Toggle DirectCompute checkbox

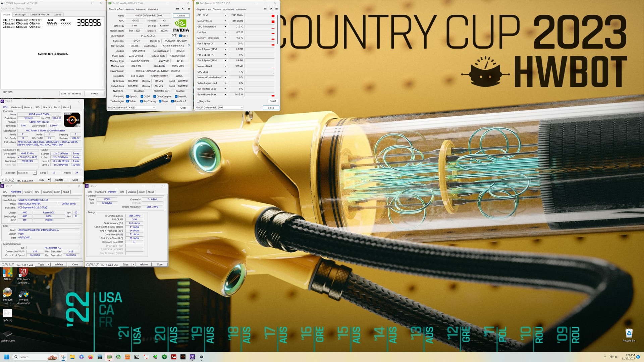[x=155, y=97]
